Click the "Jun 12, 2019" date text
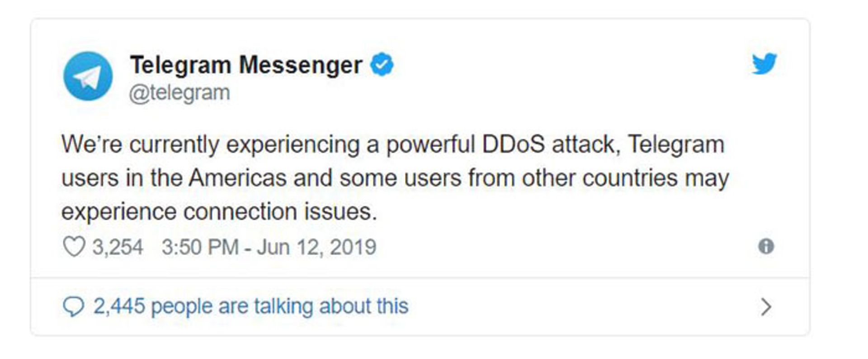Screen dimensions: 868x359 point(316,247)
